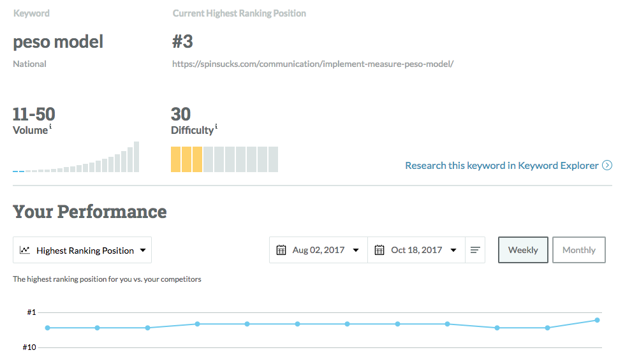Viewport: 632px width, 364px height.
Task: Switch to Weekly view
Action: [523, 251]
